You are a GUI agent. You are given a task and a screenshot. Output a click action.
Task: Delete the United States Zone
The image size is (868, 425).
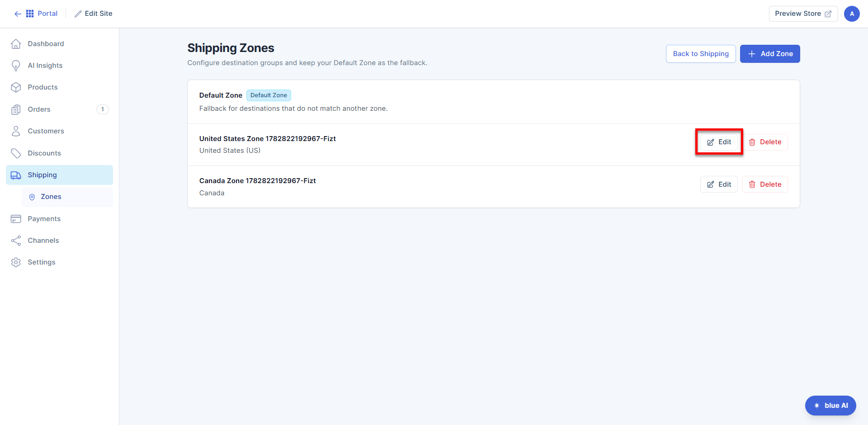tap(765, 142)
